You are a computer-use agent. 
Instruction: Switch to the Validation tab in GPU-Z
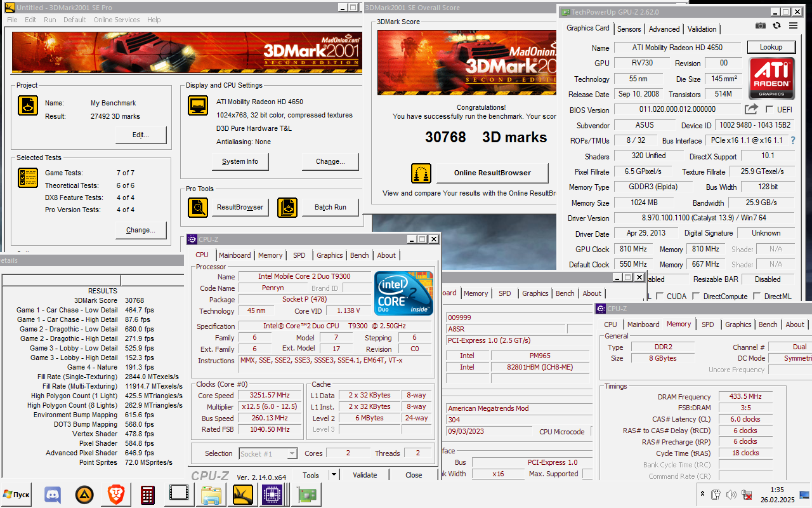pyautogui.click(x=702, y=29)
